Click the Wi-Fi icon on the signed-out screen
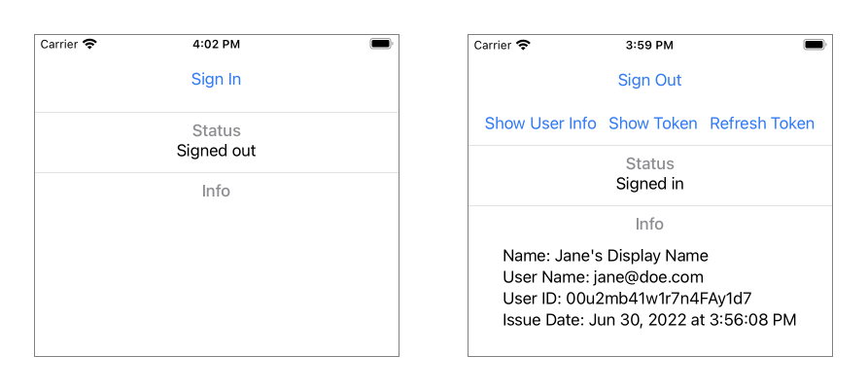Screen dimensions: 868x392 point(90,45)
